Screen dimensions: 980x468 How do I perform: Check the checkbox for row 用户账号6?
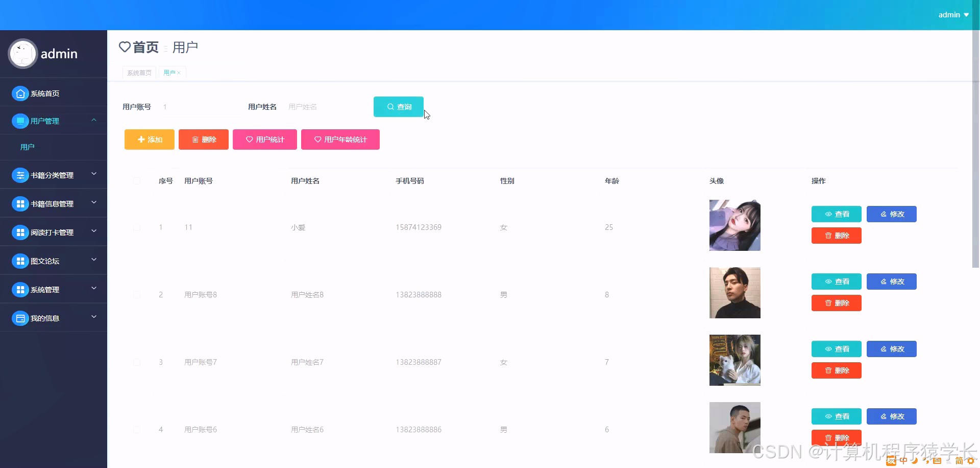(x=137, y=430)
